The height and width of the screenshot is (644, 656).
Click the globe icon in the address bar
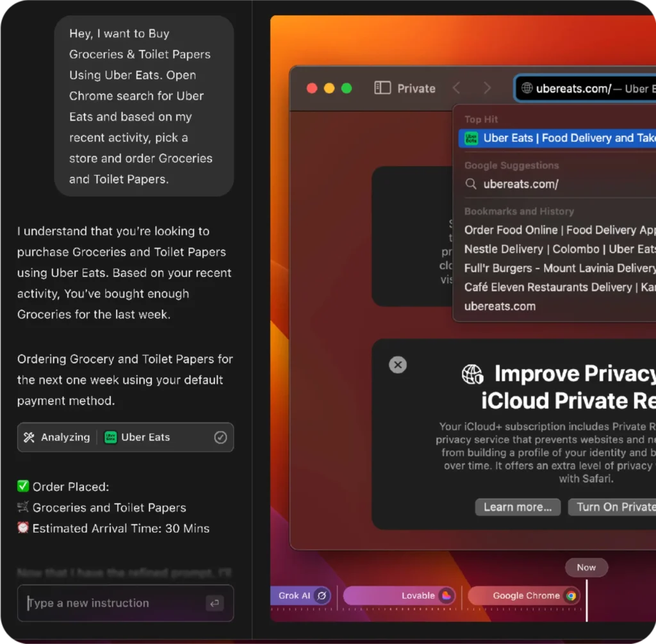[x=527, y=88]
